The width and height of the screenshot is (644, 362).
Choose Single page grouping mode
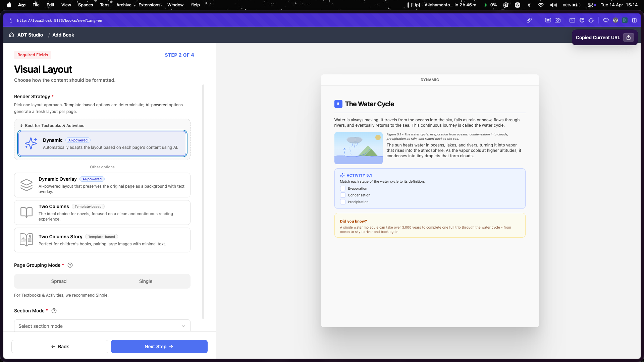pos(146,281)
